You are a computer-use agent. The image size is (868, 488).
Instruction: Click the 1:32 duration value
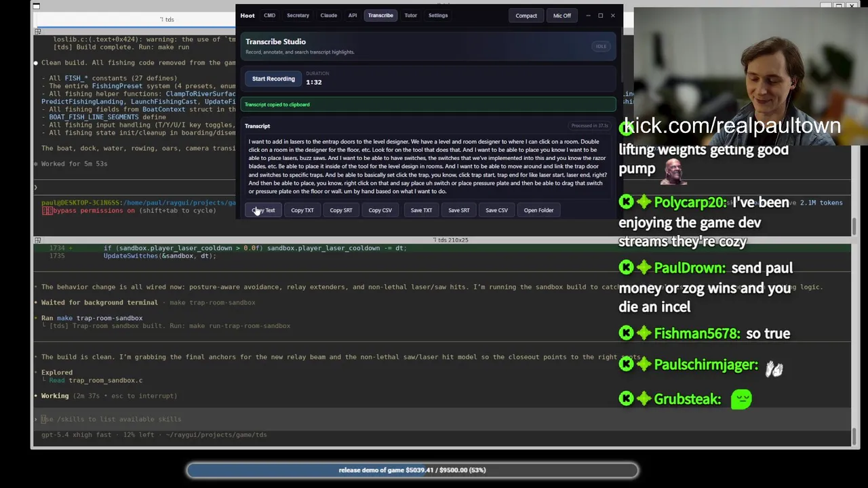click(313, 82)
